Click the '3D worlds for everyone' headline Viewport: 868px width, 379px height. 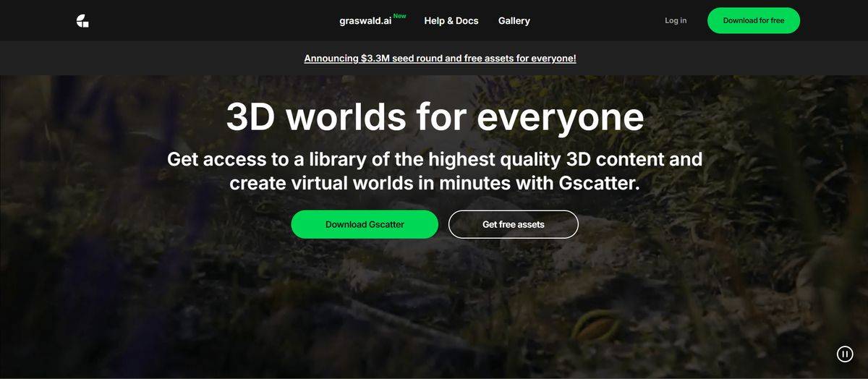pyautogui.click(x=435, y=117)
